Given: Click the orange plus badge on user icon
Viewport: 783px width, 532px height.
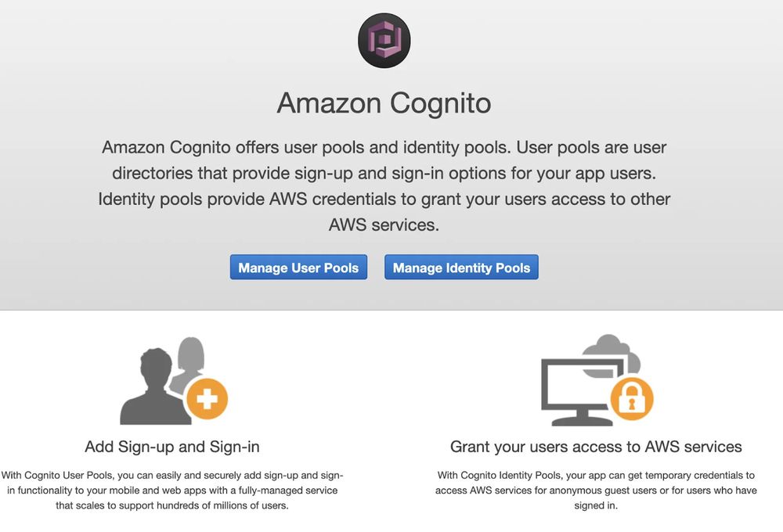Looking at the screenshot, I should (206, 399).
